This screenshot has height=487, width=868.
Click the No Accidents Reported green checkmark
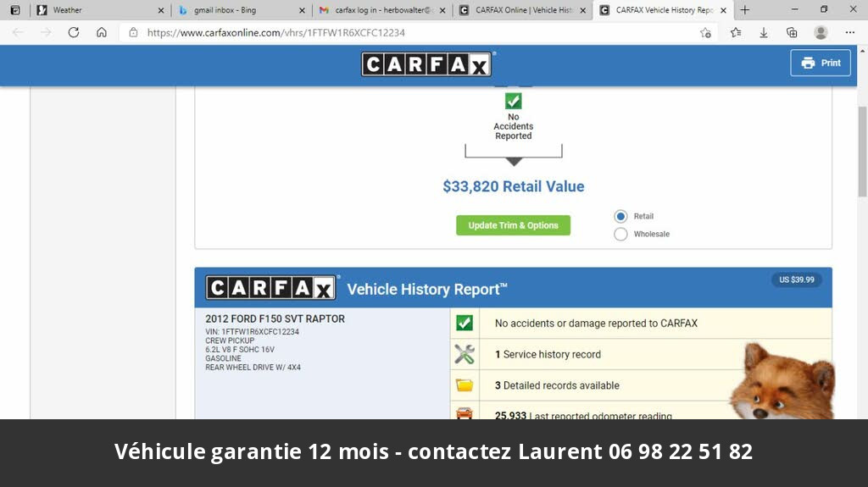(513, 102)
